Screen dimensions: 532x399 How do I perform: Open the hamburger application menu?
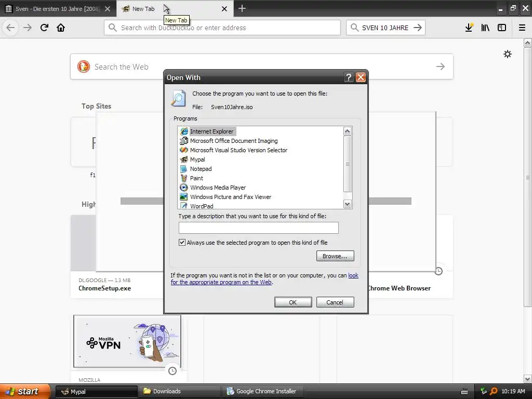tap(522, 28)
